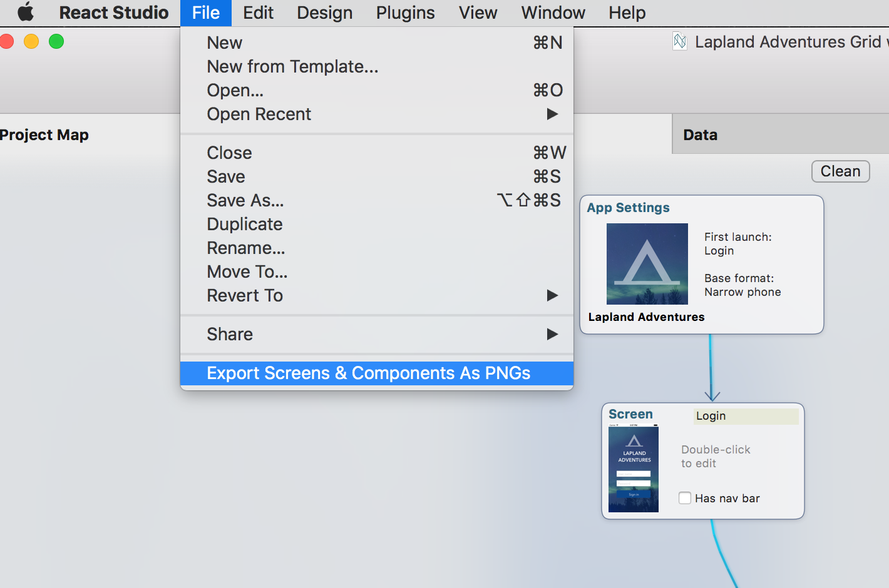Viewport: 889px width, 588px height.
Task: Open the React Studio application menu
Action: (x=114, y=13)
